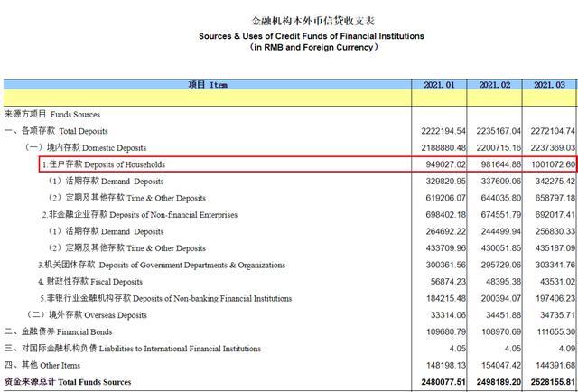This screenshot has width=578, height=392.
Task: Select the Total Funds Sources value 2480077.51
Action: click(443, 382)
